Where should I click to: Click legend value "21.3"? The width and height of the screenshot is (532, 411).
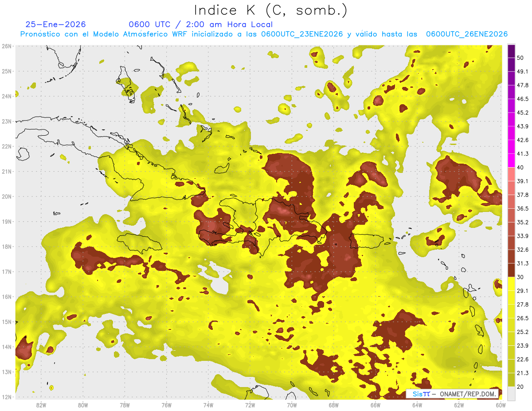(523, 373)
